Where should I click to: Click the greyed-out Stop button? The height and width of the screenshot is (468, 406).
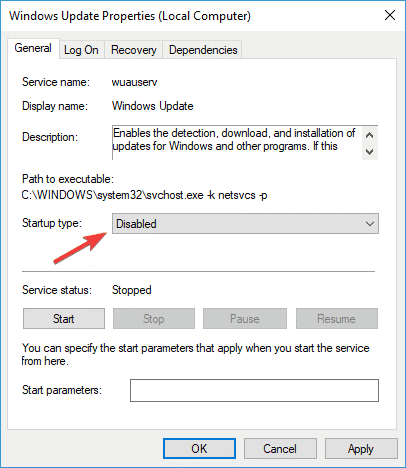coord(154,319)
